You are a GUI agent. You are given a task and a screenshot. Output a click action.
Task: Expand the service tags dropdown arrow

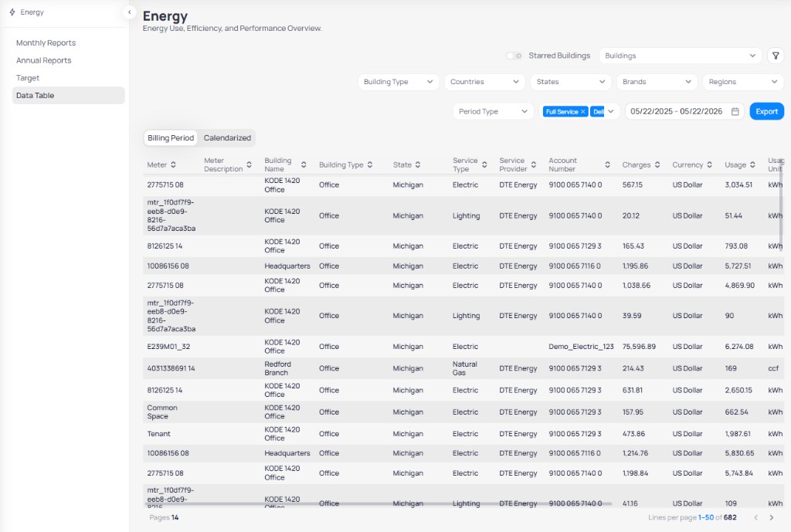tap(611, 111)
